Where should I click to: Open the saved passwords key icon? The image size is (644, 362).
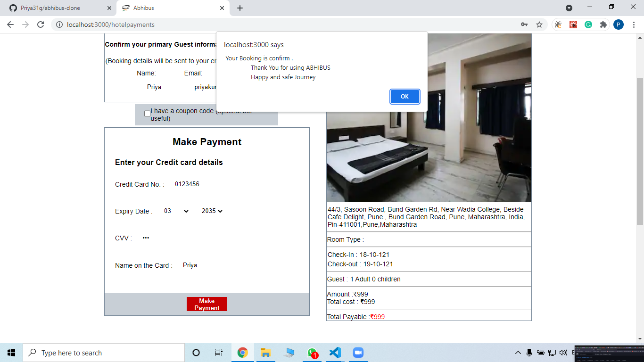[524, 25]
